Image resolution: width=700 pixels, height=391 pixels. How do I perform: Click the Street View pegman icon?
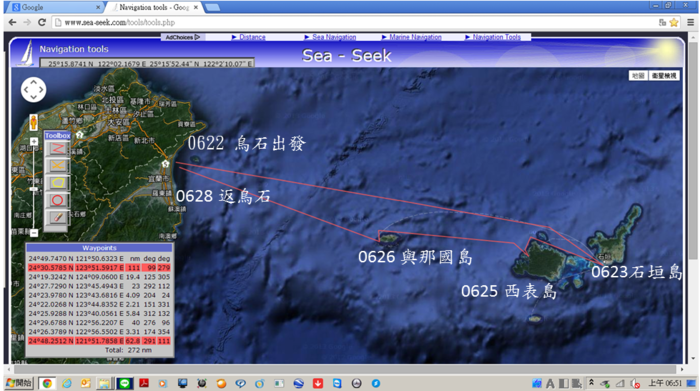click(33, 122)
